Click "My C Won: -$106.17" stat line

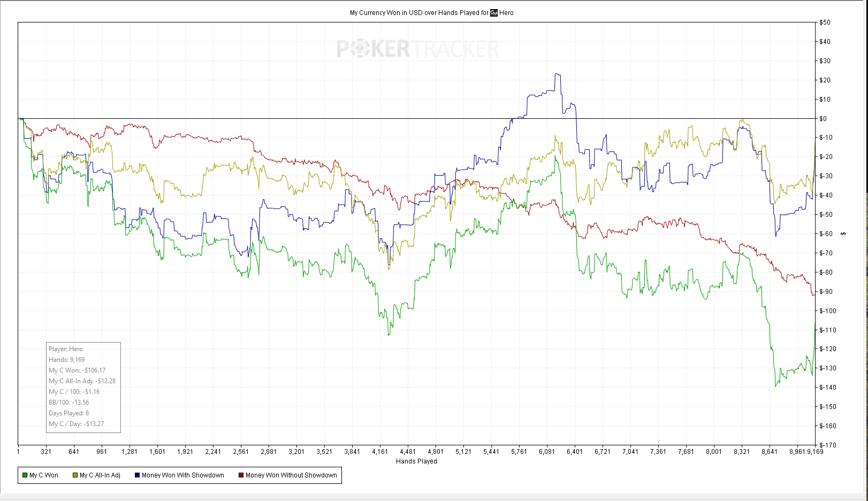point(77,370)
